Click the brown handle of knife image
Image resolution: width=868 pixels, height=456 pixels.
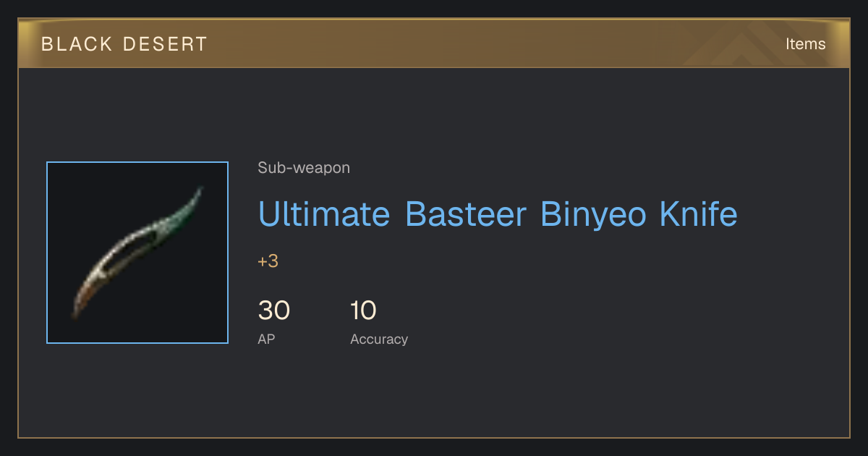[82, 298]
